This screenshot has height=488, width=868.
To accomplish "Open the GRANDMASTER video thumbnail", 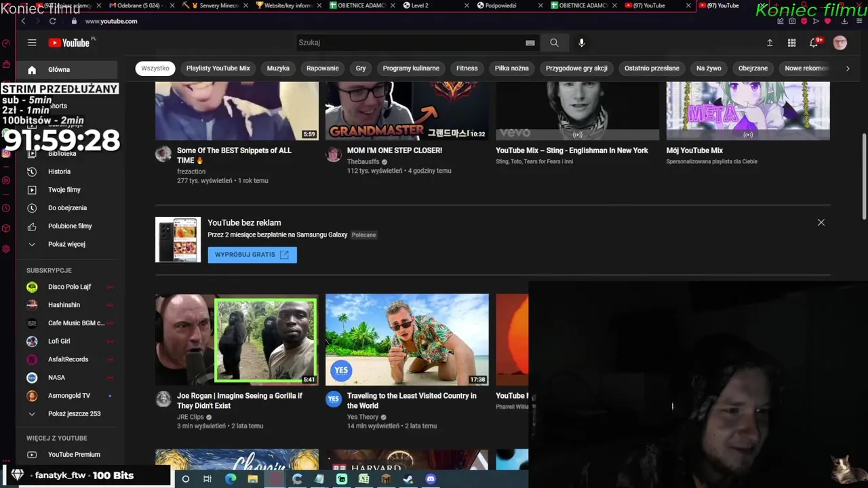I will [407, 111].
